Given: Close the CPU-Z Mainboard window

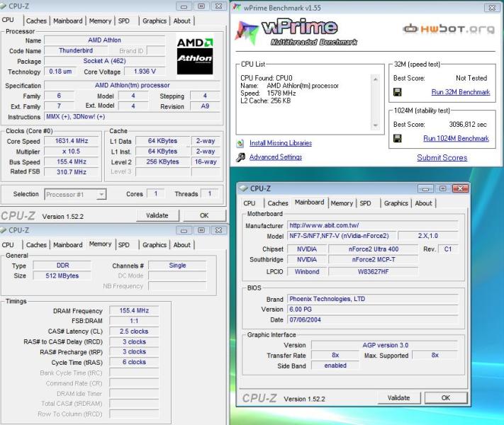Looking at the screenshot, I should [x=460, y=188].
